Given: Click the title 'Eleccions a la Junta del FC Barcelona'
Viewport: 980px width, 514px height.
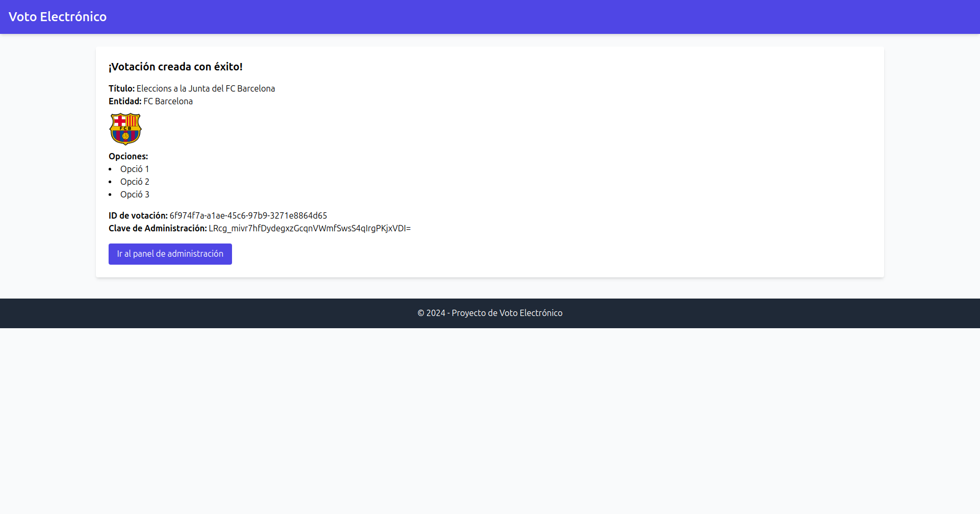Looking at the screenshot, I should click(206, 88).
